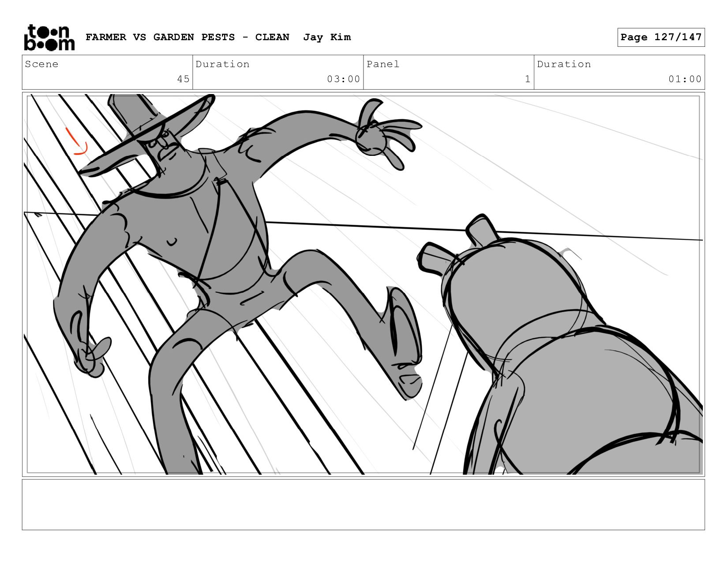This screenshot has width=728, height=563.
Task: Click the scene number '45'
Action: (183, 79)
